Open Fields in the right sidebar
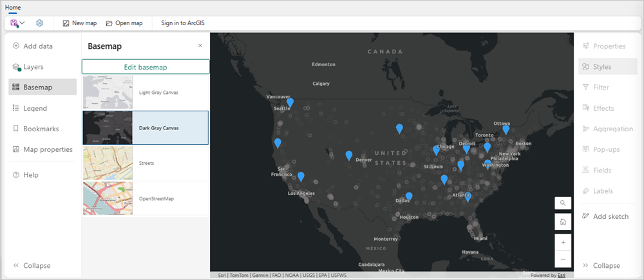The width and height of the screenshot is (644, 280). (x=608, y=171)
